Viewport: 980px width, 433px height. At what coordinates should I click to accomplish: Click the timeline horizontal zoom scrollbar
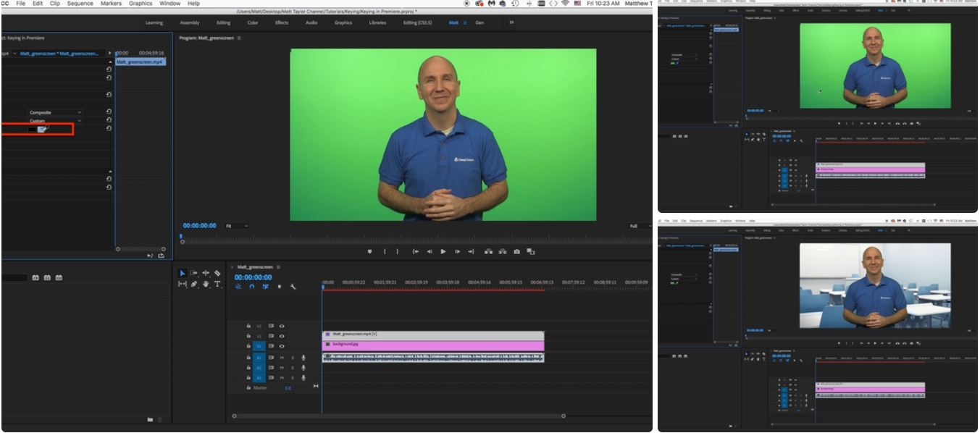398,416
